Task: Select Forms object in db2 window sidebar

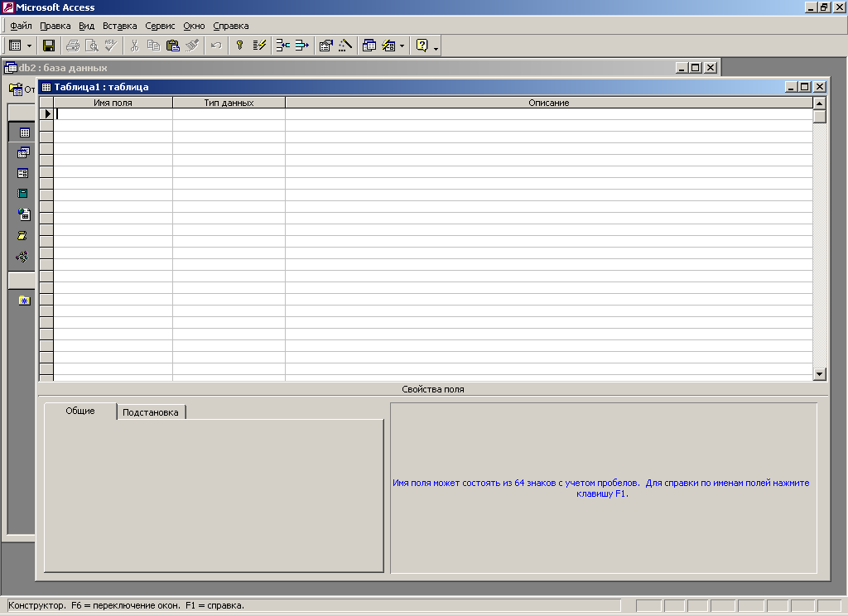Action: point(22,174)
